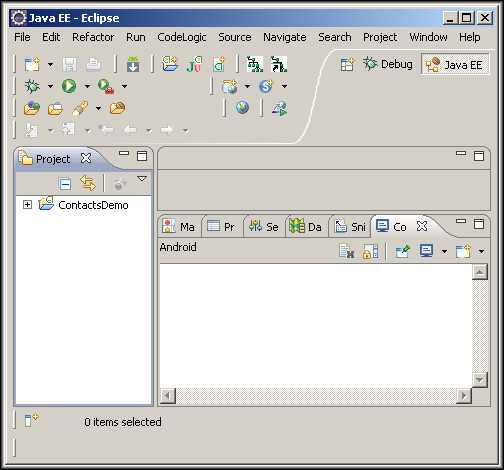Image resolution: width=504 pixels, height=470 pixels.
Task: Open the Project view menu triangle
Action: 142,179
